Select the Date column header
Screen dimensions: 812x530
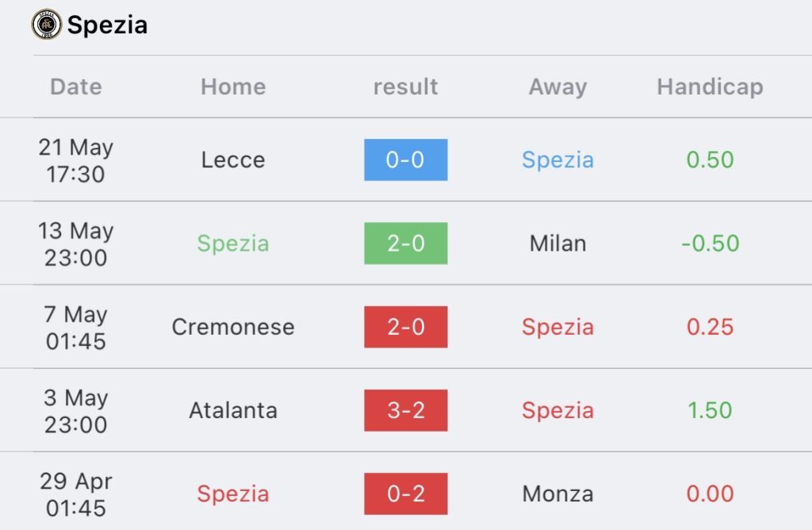(x=76, y=86)
